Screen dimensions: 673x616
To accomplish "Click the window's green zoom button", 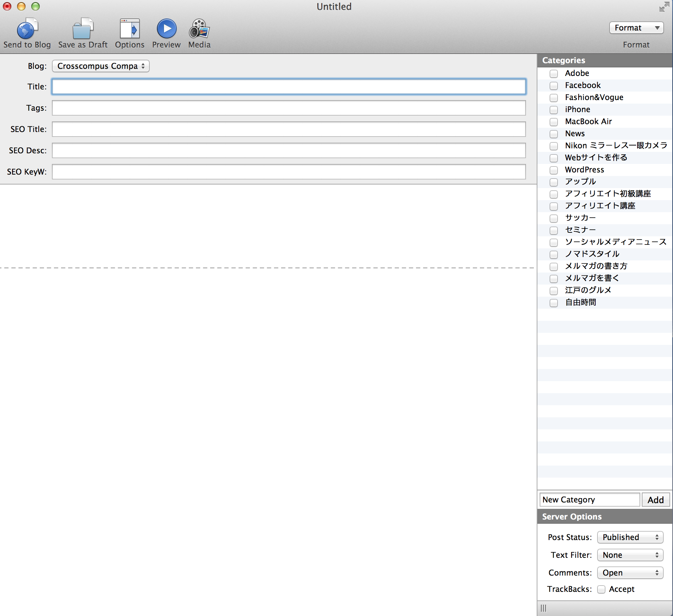I will pyautogui.click(x=35, y=6).
